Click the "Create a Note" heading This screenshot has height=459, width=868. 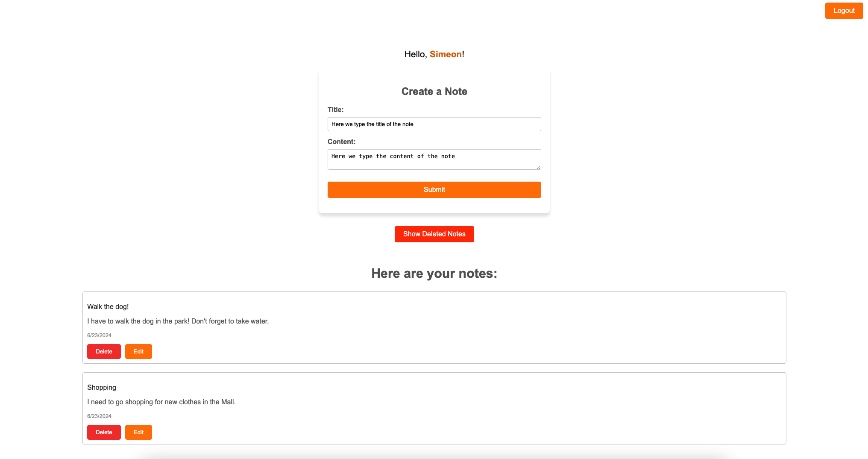pos(434,91)
